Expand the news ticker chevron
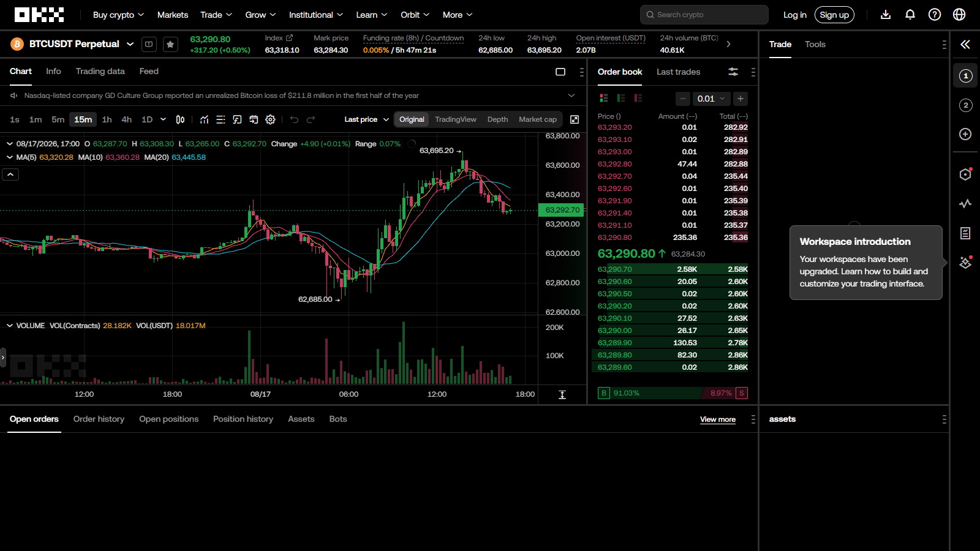This screenshot has height=551, width=980. click(571, 96)
